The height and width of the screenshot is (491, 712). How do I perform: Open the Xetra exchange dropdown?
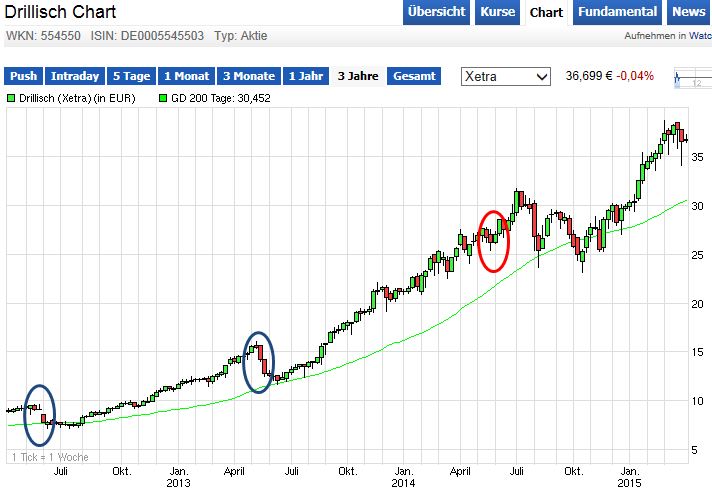point(506,76)
